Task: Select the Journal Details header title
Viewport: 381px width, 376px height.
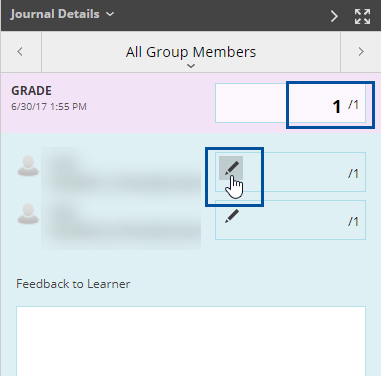Action: click(55, 14)
